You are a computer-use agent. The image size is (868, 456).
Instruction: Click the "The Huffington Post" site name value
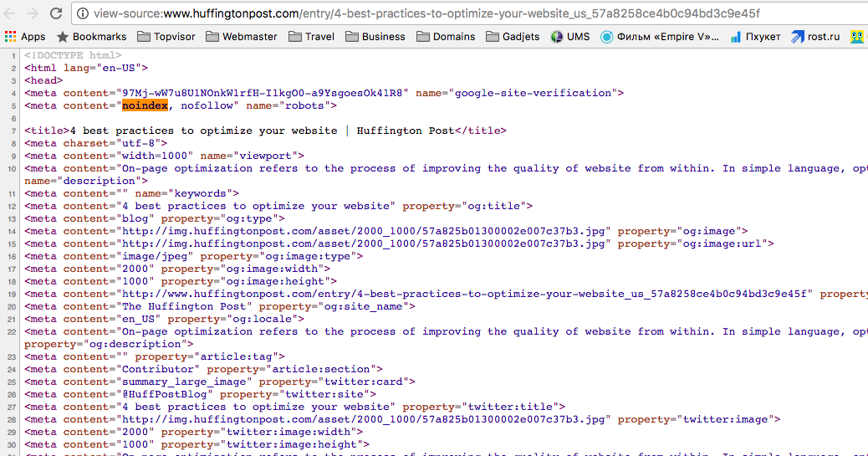(x=184, y=306)
